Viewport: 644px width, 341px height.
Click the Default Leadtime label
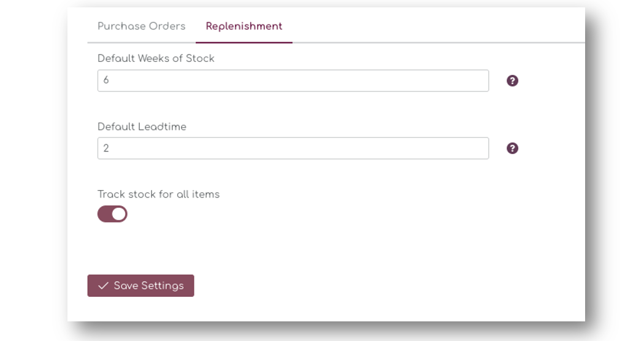[142, 126]
